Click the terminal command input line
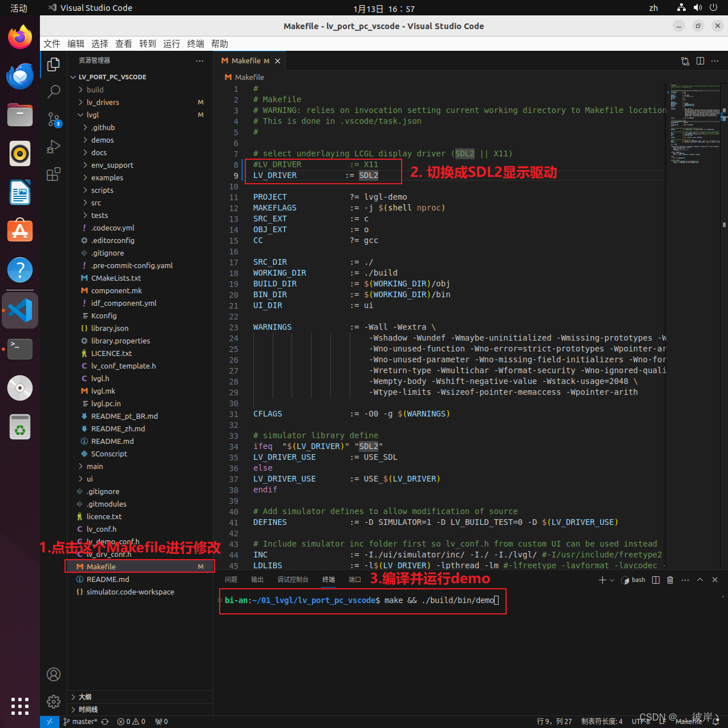The height and width of the screenshot is (728, 728). pyautogui.click(x=362, y=600)
